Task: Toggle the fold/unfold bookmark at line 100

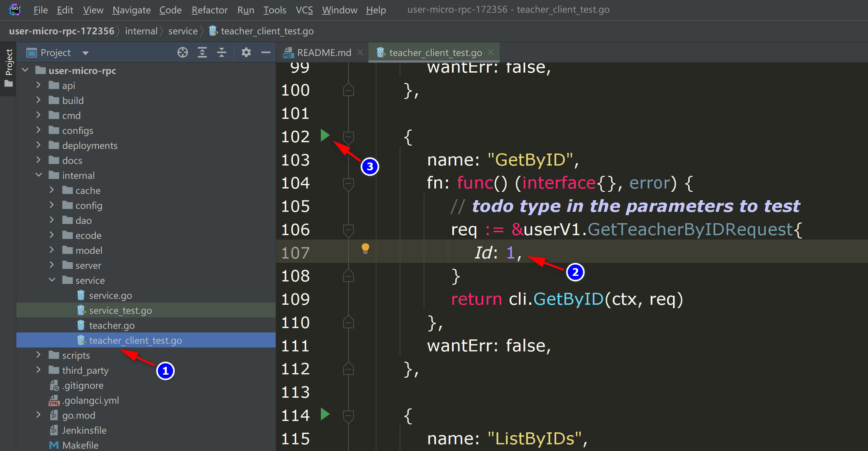Action: [x=349, y=90]
